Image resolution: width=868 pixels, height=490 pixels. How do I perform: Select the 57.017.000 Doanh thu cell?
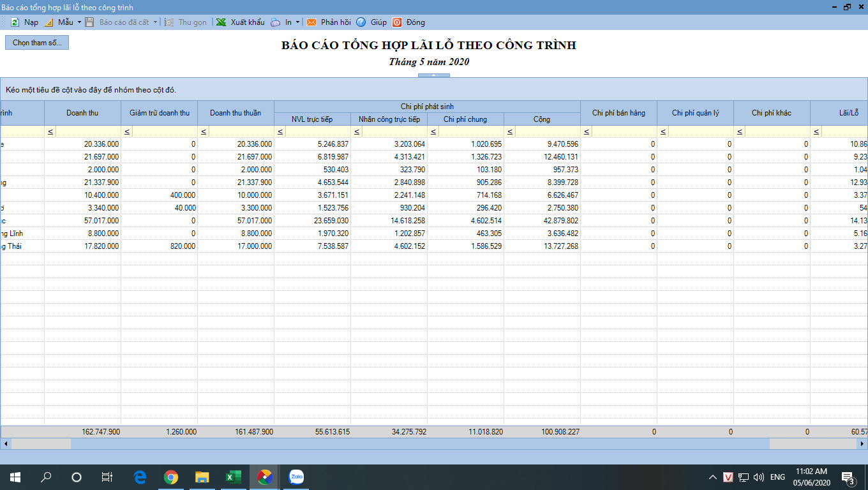click(x=82, y=221)
